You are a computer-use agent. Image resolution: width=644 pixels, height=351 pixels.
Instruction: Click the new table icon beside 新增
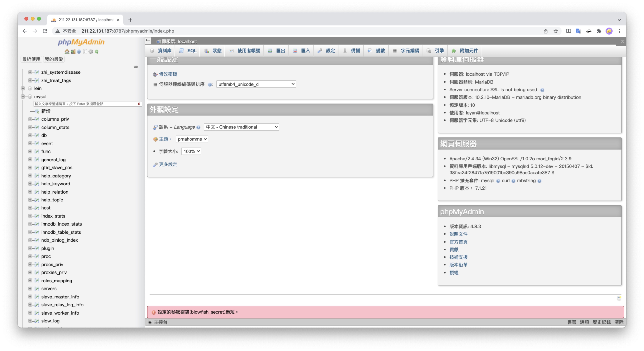37,111
